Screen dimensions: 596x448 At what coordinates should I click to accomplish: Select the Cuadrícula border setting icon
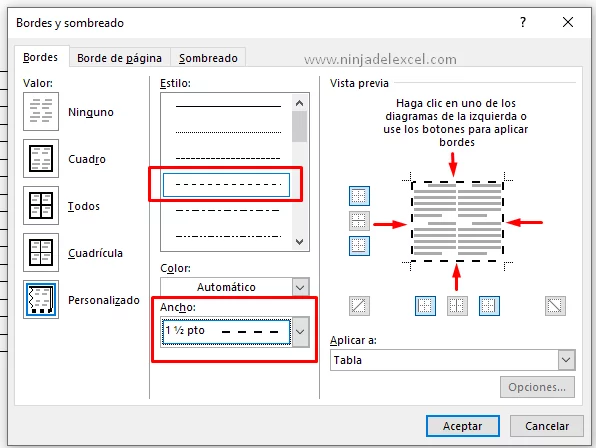coord(41,252)
